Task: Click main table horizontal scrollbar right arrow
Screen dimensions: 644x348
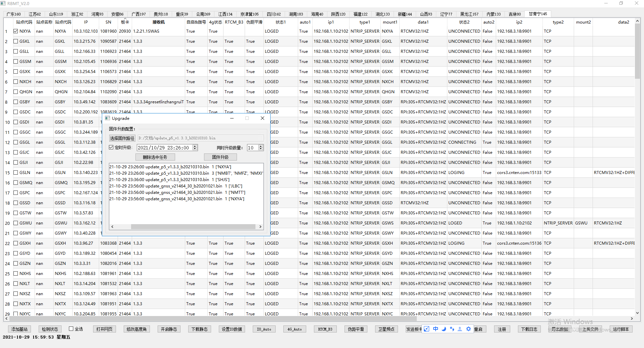Action: (x=632, y=318)
